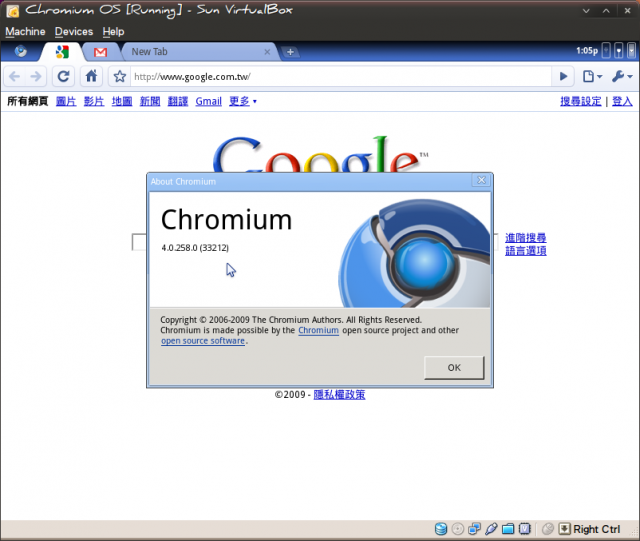Click the 登入 sign-in link
Viewport: 640px width, 541px height.
pos(622,101)
